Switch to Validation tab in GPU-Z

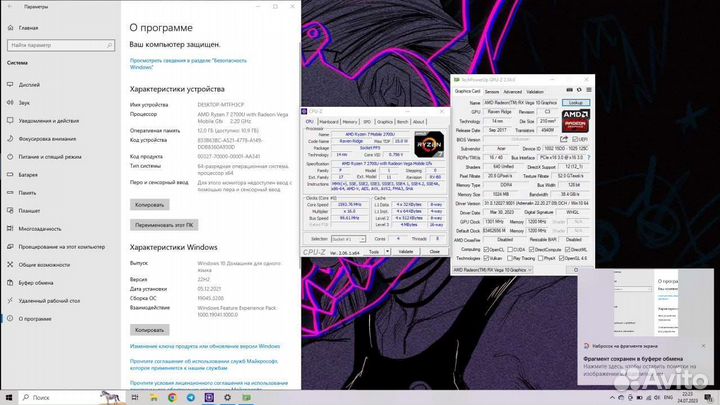[x=535, y=92]
